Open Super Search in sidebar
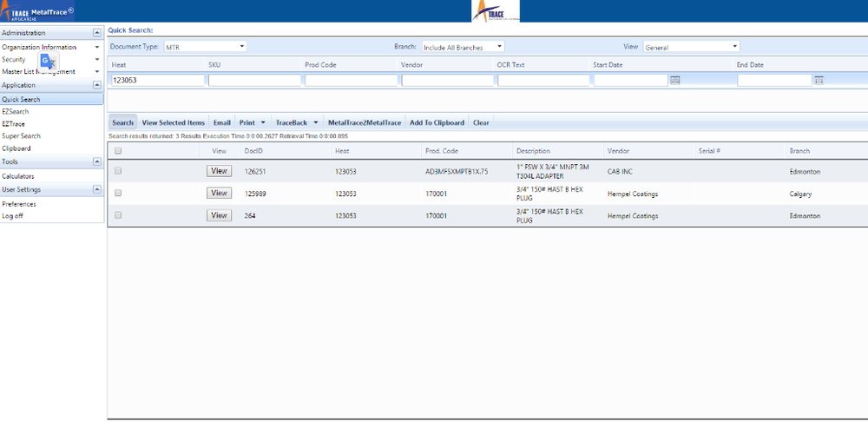 [x=21, y=136]
